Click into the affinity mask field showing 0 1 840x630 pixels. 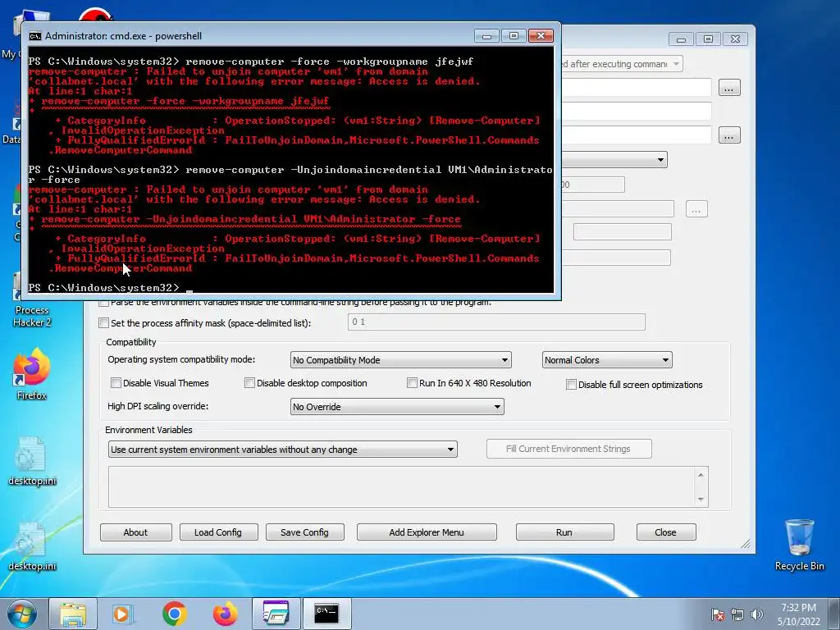[x=496, y=322]
